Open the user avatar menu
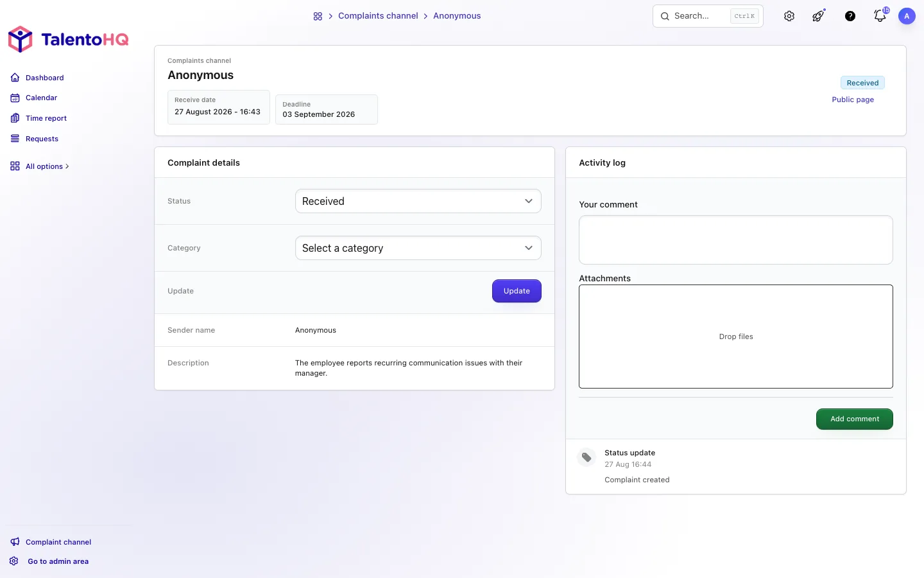The image size is (924, 578). coord(907,16)
